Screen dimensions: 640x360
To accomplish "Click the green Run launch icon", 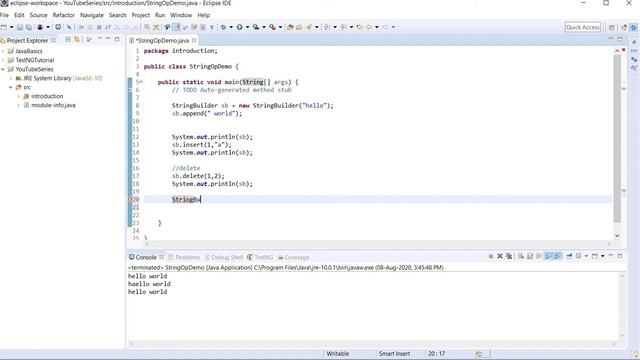I will point(240,27).
